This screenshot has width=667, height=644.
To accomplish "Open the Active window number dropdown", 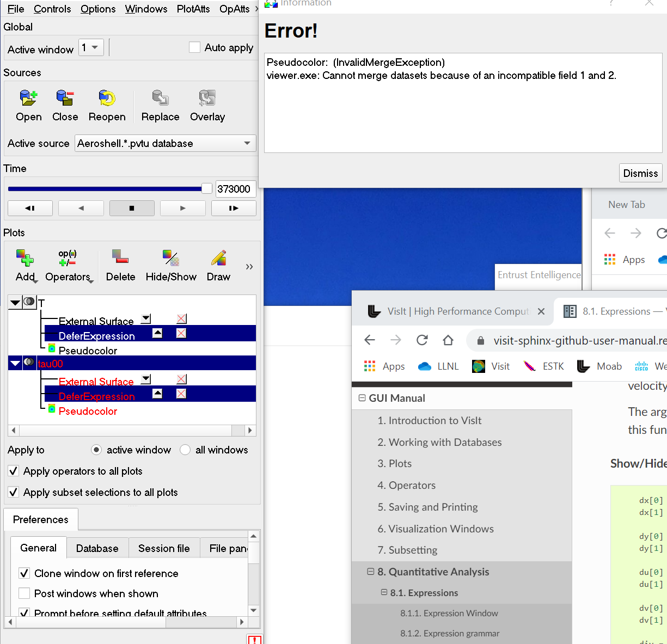I will 91,47.
